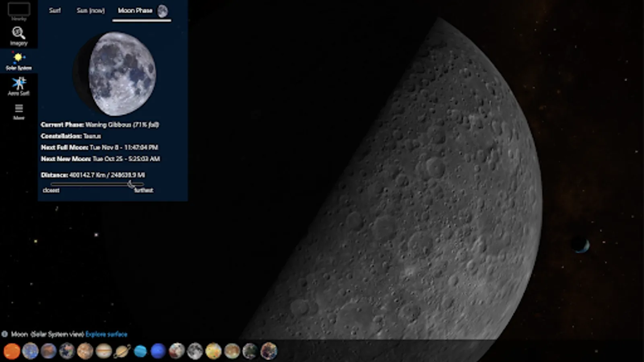Screen dimensions: 644x362
Task: Select yellow Io moon in planet bar
Action: point(213,351)
